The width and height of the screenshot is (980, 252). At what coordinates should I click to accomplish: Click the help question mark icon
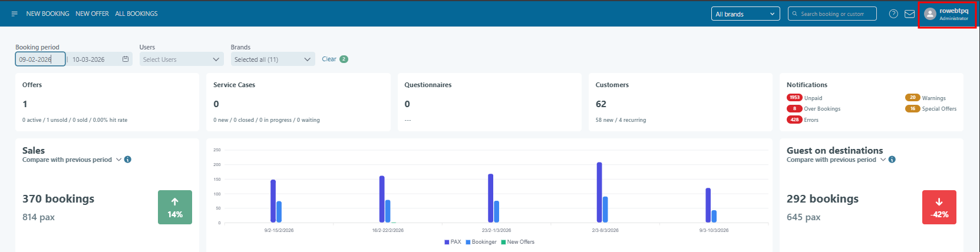coord(893,14)
